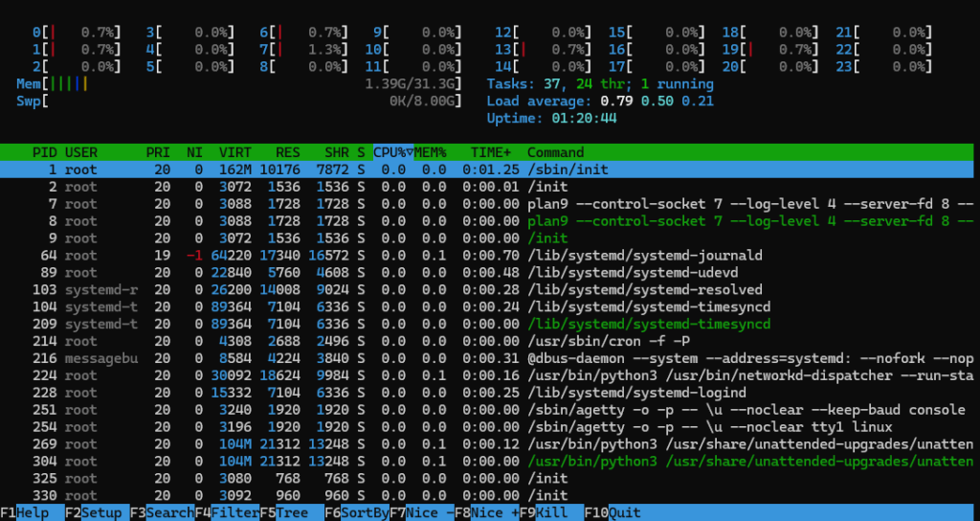Screen dimensions: 980x521
Task: Click the CPU 7 meter showing 1.3%
Action: click(303, 50)
